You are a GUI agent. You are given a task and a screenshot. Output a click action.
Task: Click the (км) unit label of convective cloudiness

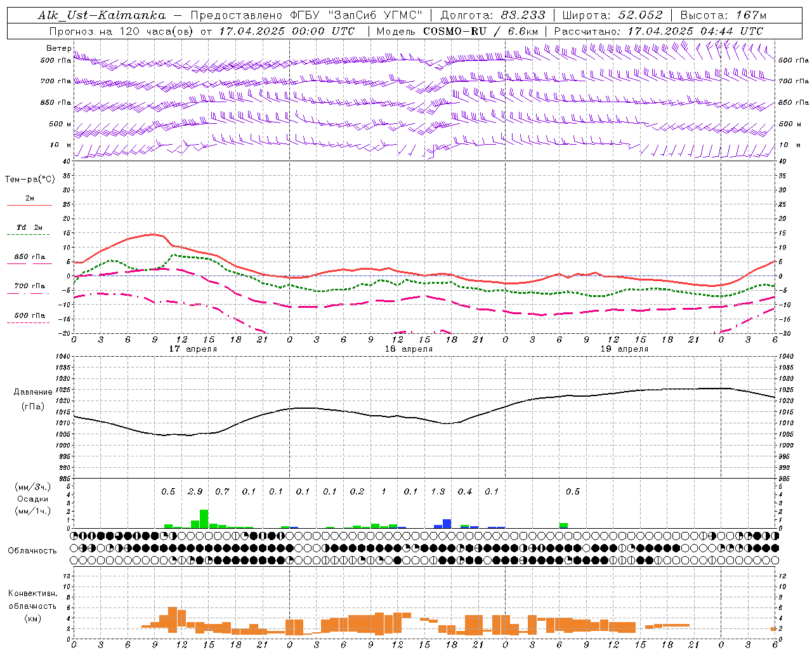[x=32, y=618]
